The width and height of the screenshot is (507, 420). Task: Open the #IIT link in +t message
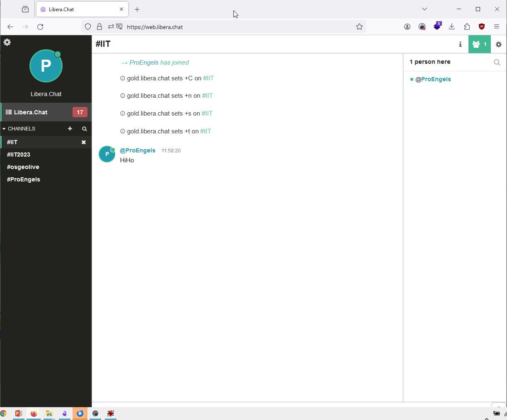click(206, 131)
